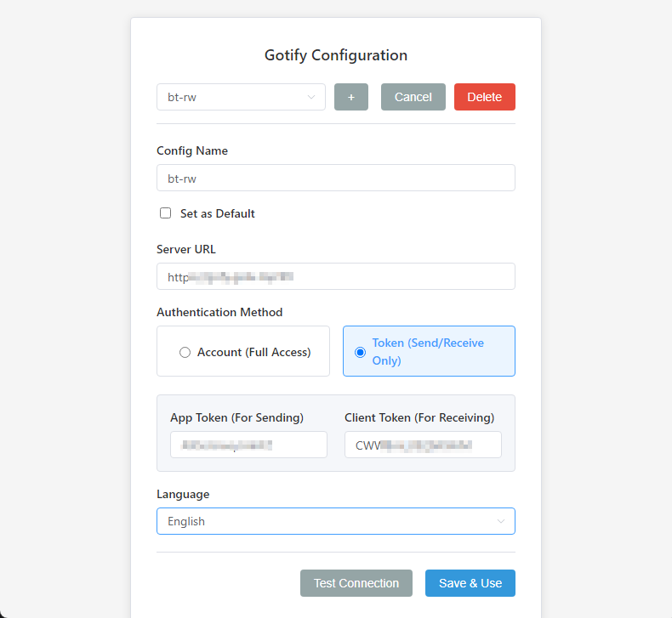Click the "App Token (For Sending)" label
This screenshot has width=672, height=618.
[x=236, y=417]
